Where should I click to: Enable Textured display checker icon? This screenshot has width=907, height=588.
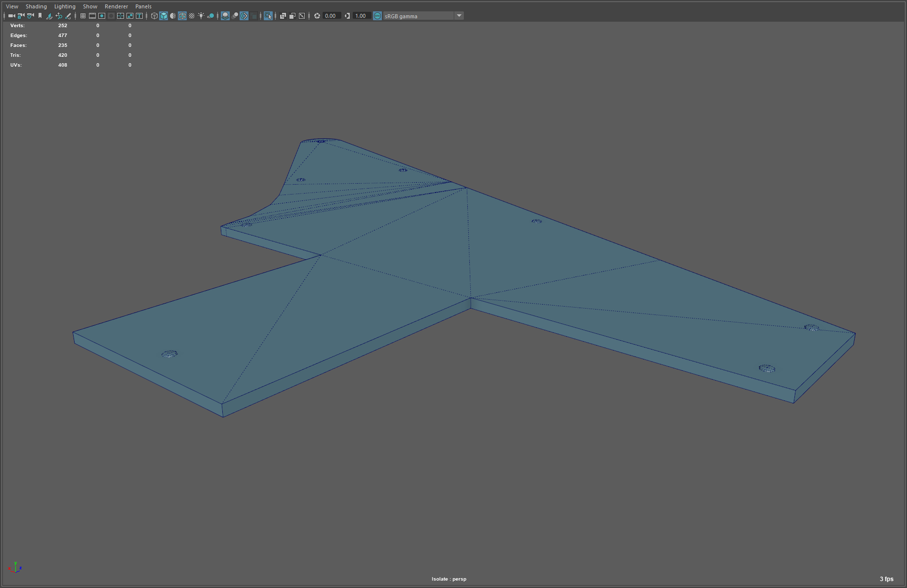(x=192, y=16)
